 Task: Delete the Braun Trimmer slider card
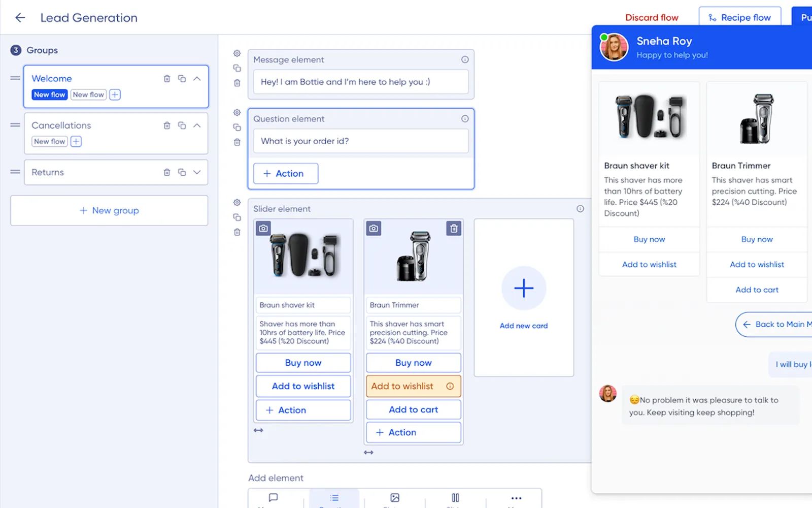click(x=454, y=229)
